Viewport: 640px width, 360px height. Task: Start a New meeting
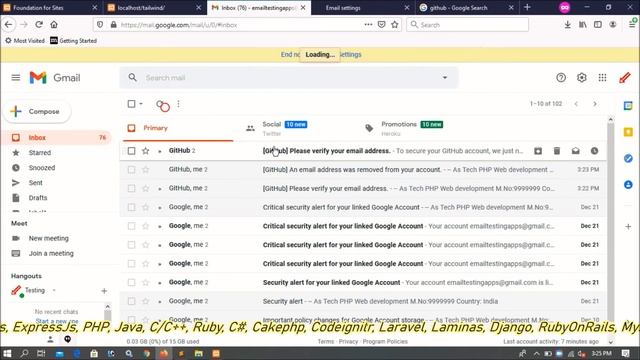click(x=48, y=238)
